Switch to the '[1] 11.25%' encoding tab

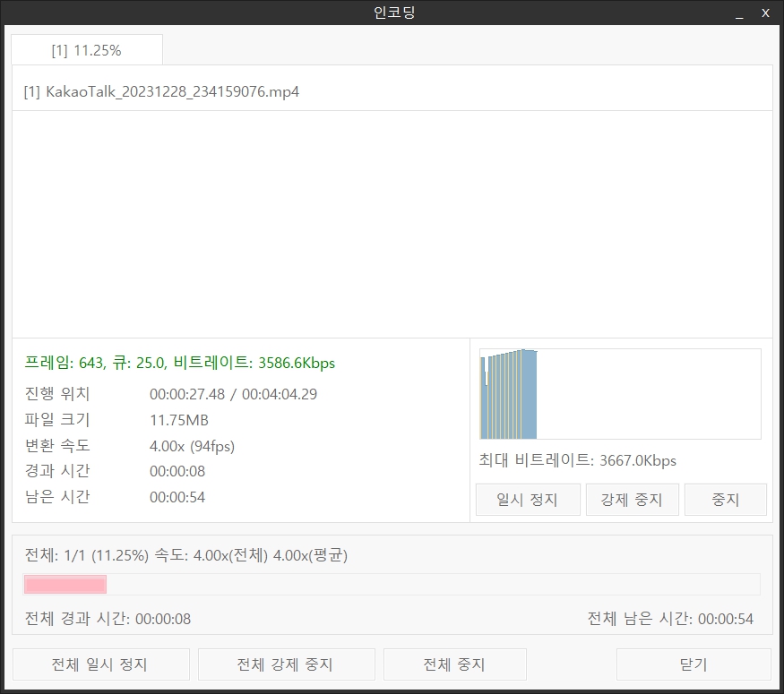pyautogui.click(x=87, y=49)
